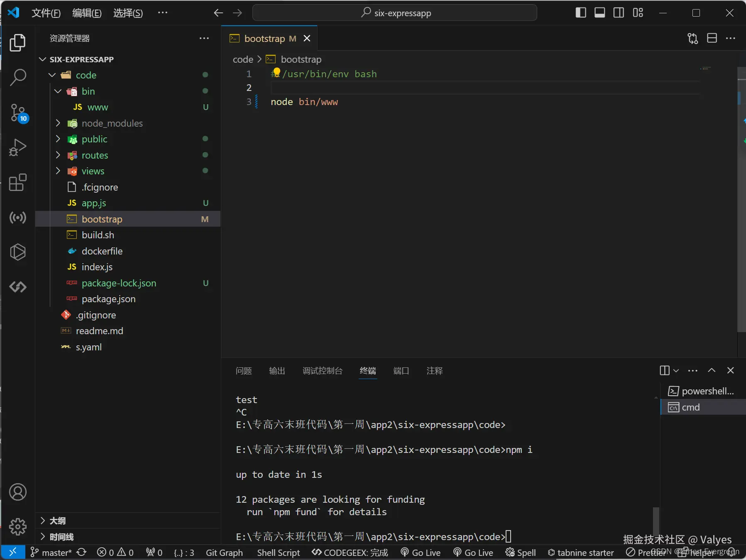
Task: Open terminal panel more actions ellipsis
Action: click(693, 370)
